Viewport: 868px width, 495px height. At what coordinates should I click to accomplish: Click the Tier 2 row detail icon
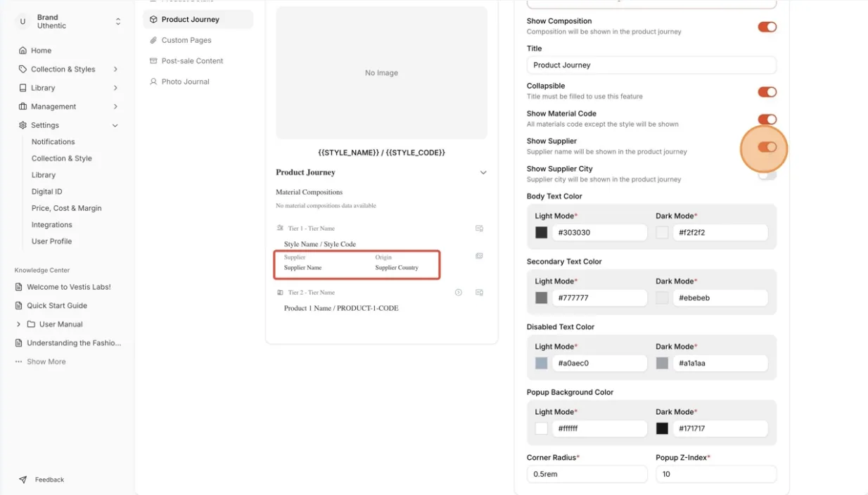click(x=479, y=292)
